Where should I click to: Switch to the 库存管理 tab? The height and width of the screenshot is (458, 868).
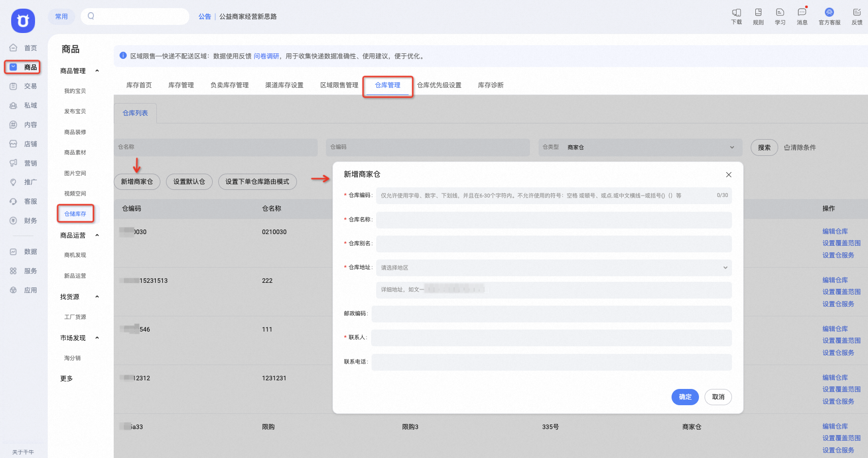click(x=181, y=85)
